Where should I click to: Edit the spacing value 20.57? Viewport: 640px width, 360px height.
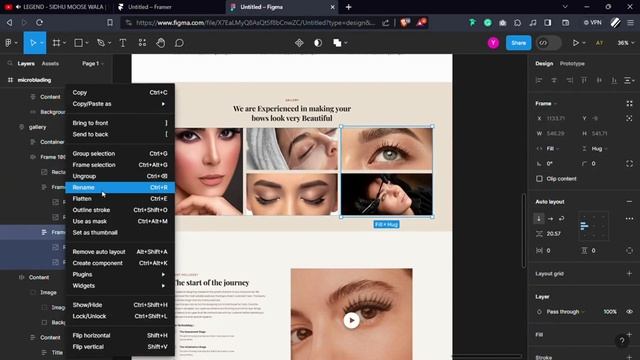553,234
